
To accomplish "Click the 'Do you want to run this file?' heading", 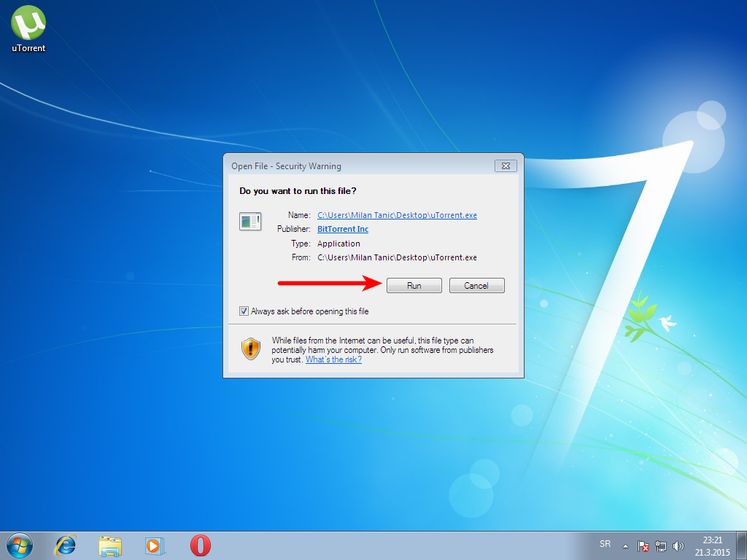I will 298,191.
